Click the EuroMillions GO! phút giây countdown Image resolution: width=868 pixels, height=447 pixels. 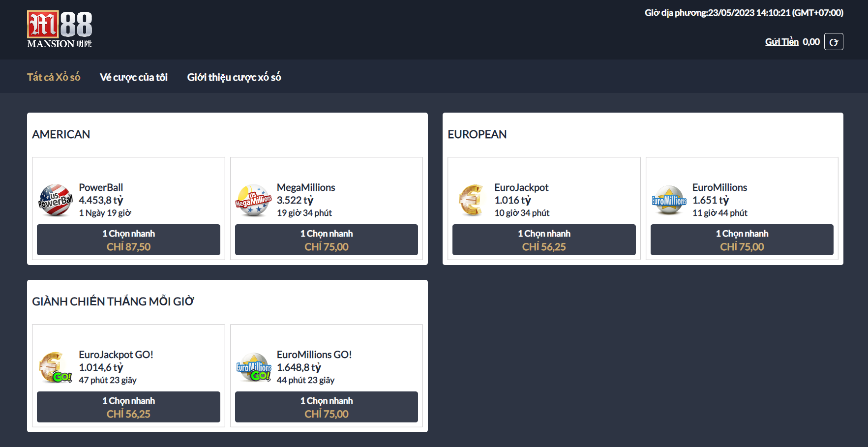point(305,380)
